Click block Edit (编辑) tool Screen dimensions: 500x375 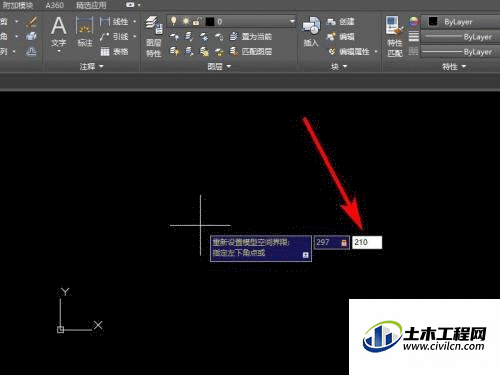341,36
